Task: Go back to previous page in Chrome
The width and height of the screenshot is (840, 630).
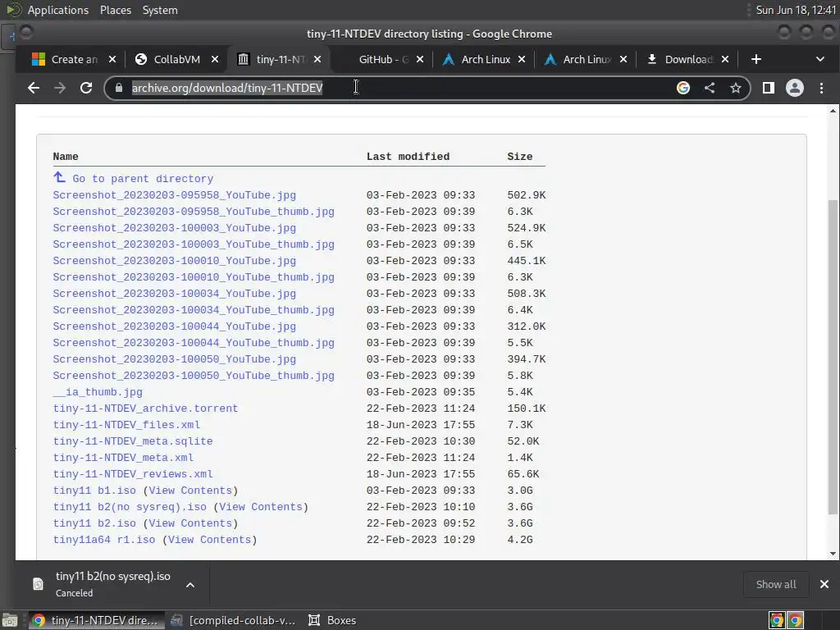Action: point(33,88)
